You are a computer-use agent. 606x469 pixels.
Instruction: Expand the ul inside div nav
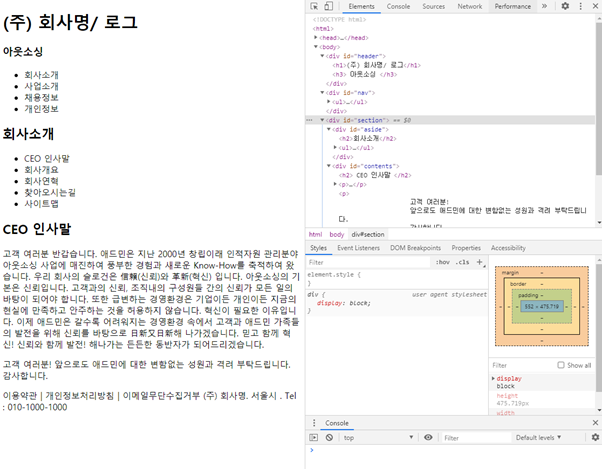tap(329, 102)
